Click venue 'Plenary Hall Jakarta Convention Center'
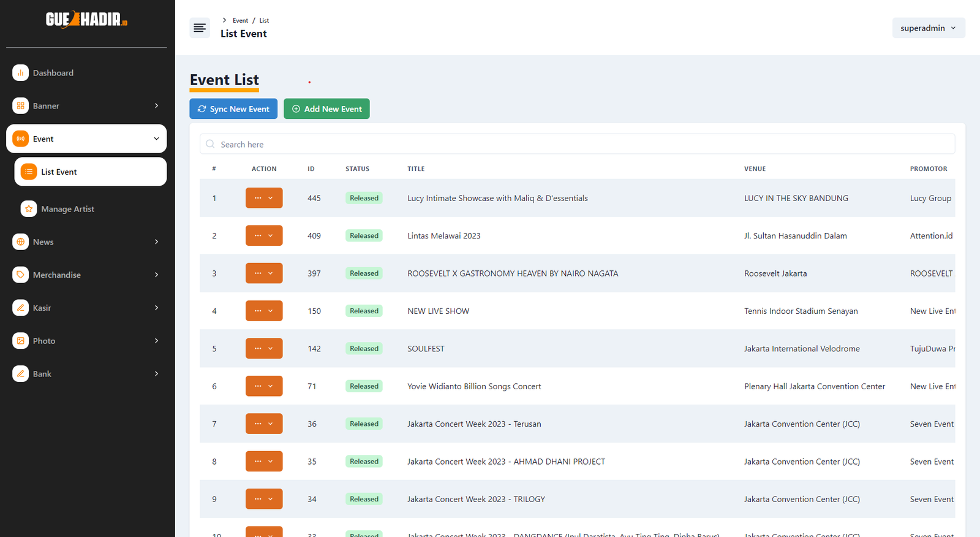 [815, 386]
